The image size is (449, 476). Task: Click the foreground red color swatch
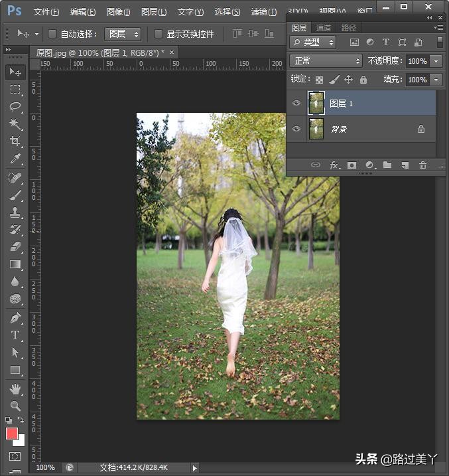[12, 434]
